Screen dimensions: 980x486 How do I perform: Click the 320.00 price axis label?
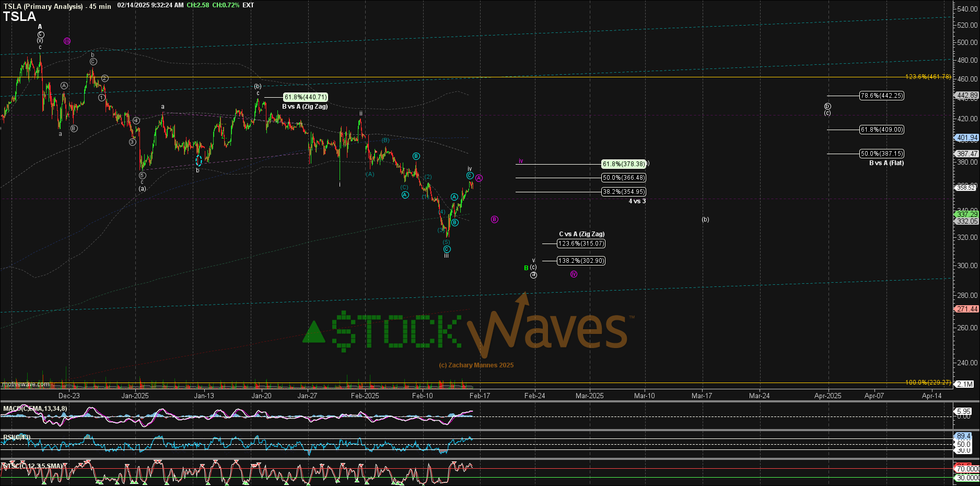pos(967,237)
